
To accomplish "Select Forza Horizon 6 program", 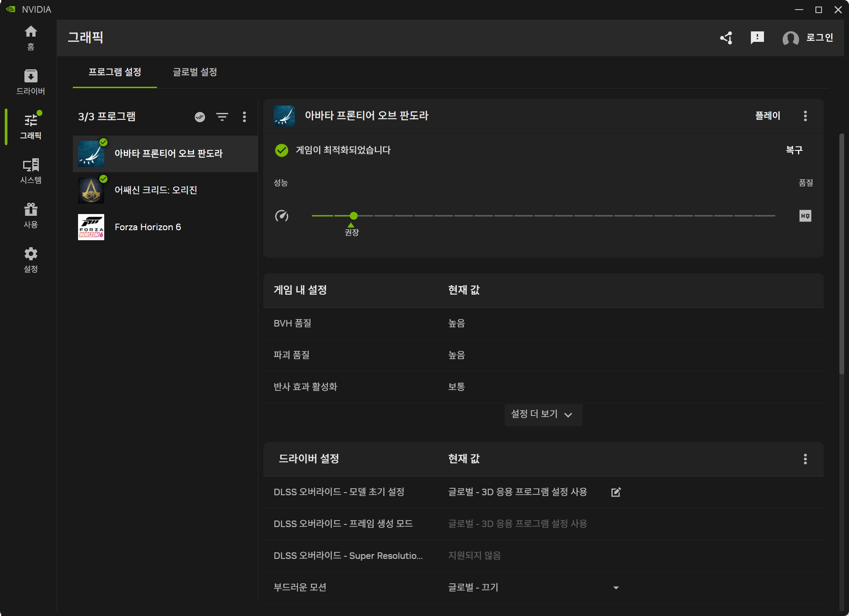I will point(165,227).
